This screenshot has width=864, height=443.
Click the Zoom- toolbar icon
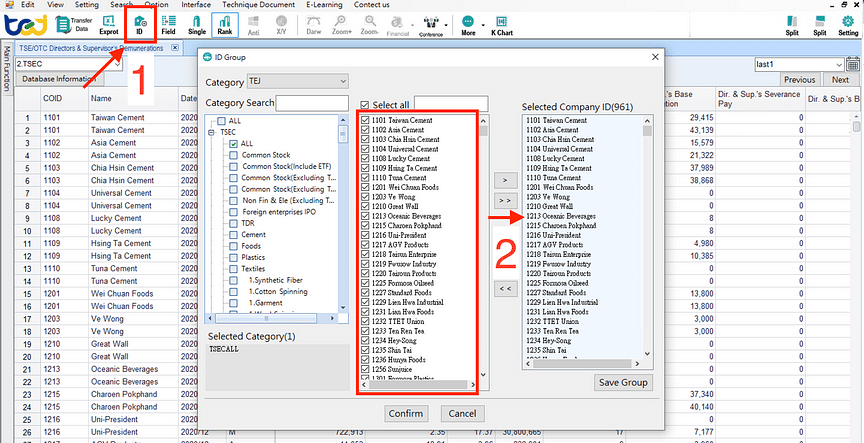[x=370, y=25]
